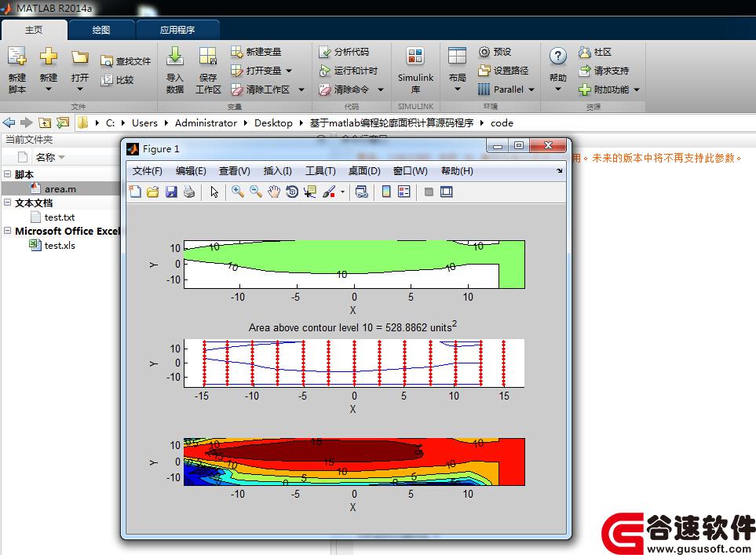
Task: Click Open File icon in Figure 1 toolbar
Action: point(153,192)
